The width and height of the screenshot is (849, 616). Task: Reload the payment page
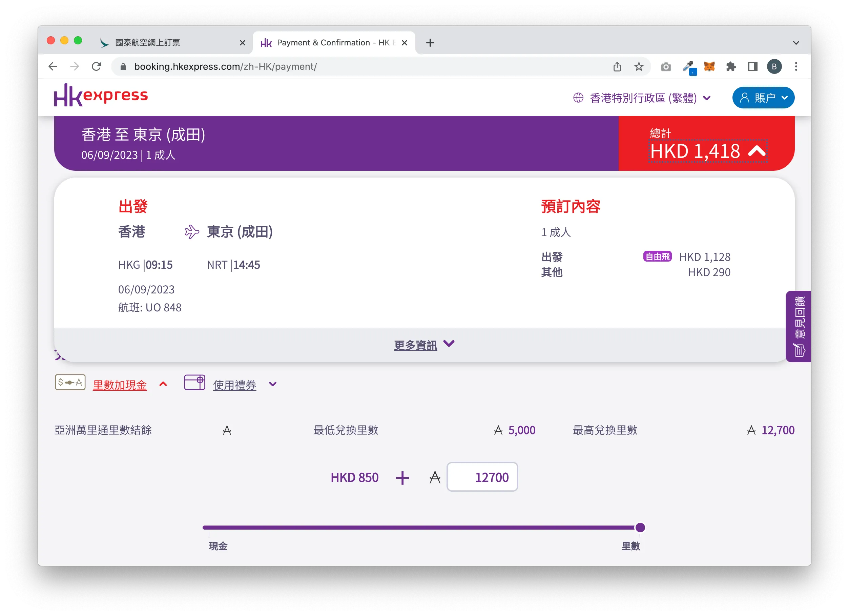click(x=96, y=66)
